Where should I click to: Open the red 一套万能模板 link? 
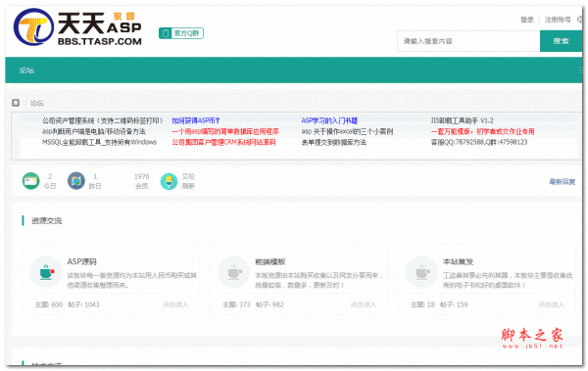(x=482, y=131)
